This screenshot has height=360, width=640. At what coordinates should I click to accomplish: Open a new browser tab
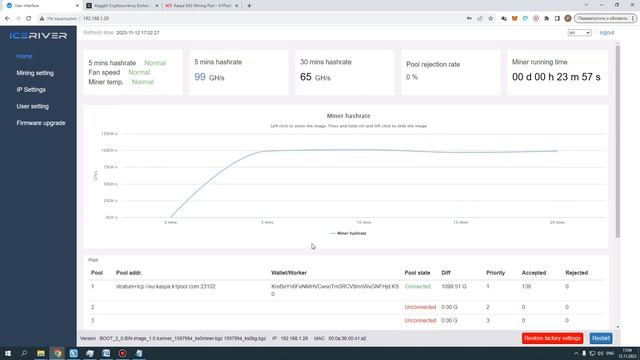[249, 6]
